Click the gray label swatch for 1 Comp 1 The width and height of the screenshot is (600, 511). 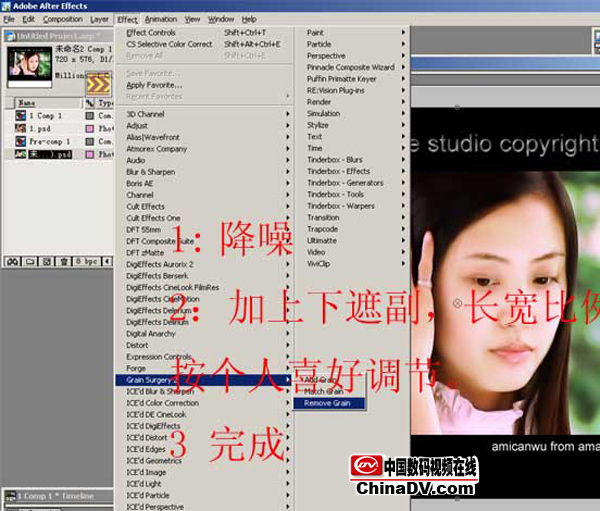click(x=90, y=116)
